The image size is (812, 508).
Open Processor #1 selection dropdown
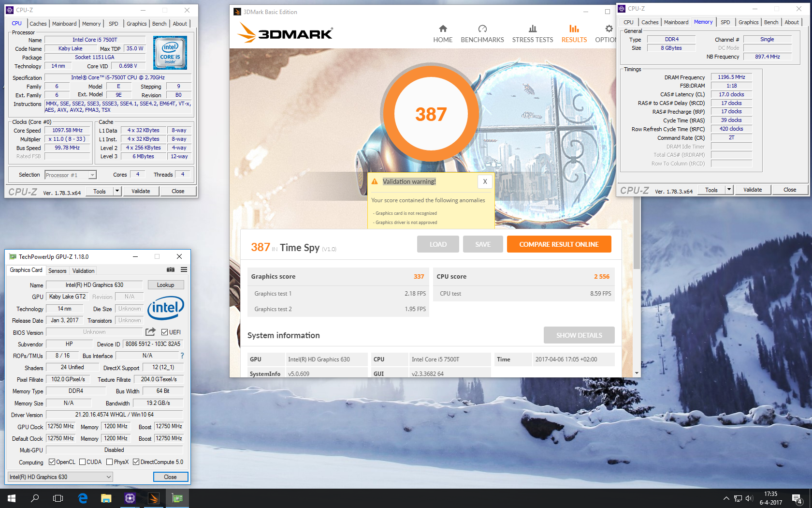pyautogui.click(x=71, y=175)
